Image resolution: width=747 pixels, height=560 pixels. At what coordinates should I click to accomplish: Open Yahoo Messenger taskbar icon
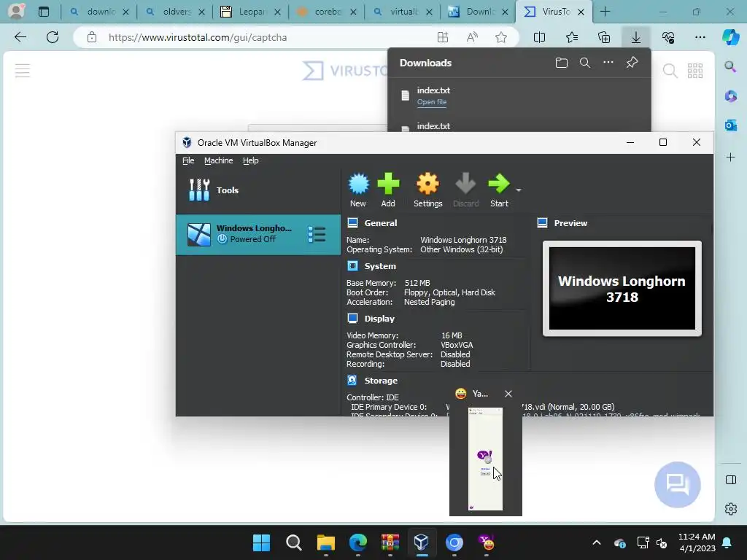(x=487, y=542)
